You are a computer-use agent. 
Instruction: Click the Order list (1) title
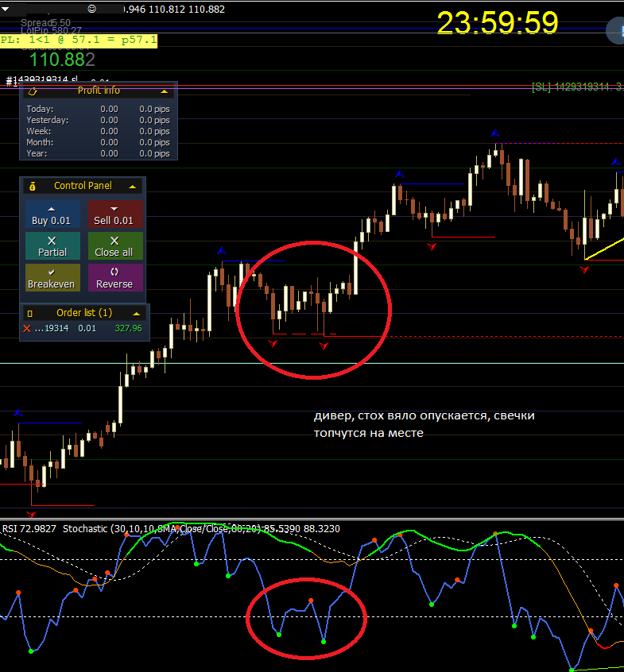(84, 313)
